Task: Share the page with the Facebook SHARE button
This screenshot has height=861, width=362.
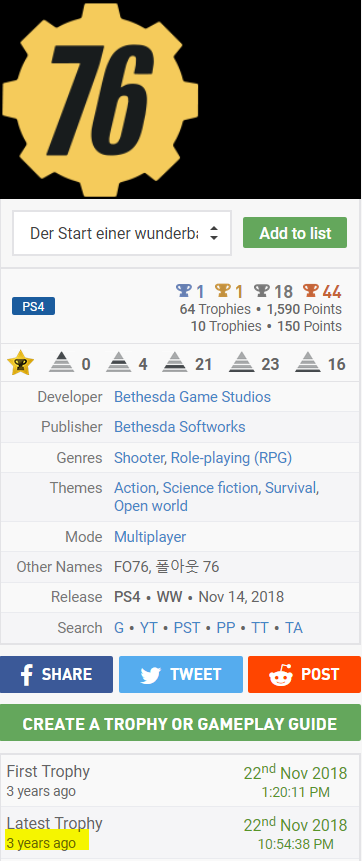Action: [x=57, y=674]
